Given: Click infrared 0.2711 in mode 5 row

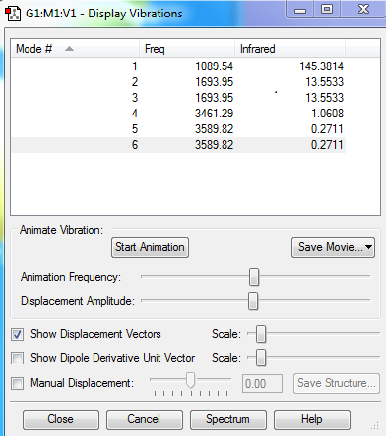Looking at the screenshot, I should coord(327,129).
